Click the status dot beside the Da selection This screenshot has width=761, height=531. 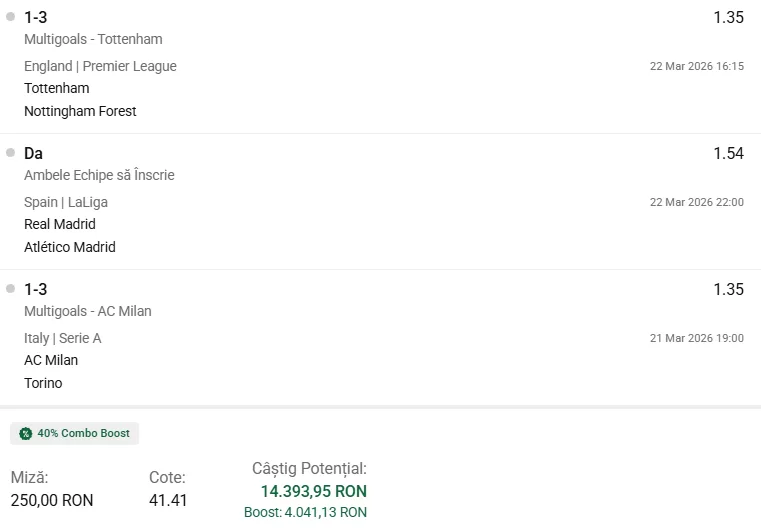pyautogui.click(x=11, y=153)
